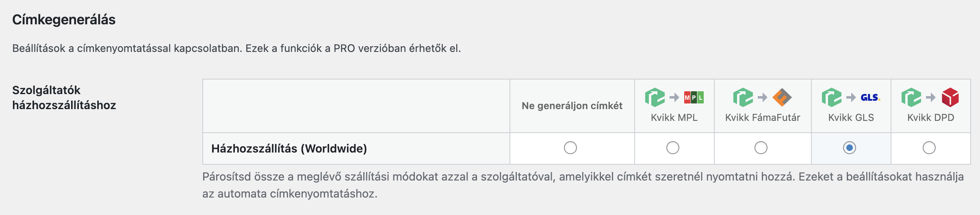Viewport: 980px width, 215px height.
Task: Click the green Kvikk logo above Kvikk DPD
Action: point(911,97)
